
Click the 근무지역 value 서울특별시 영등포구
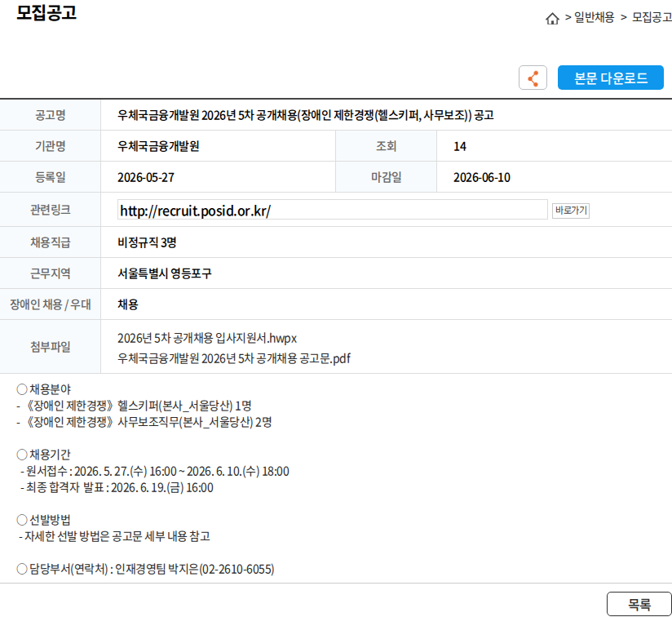click(x=165, y=273)
